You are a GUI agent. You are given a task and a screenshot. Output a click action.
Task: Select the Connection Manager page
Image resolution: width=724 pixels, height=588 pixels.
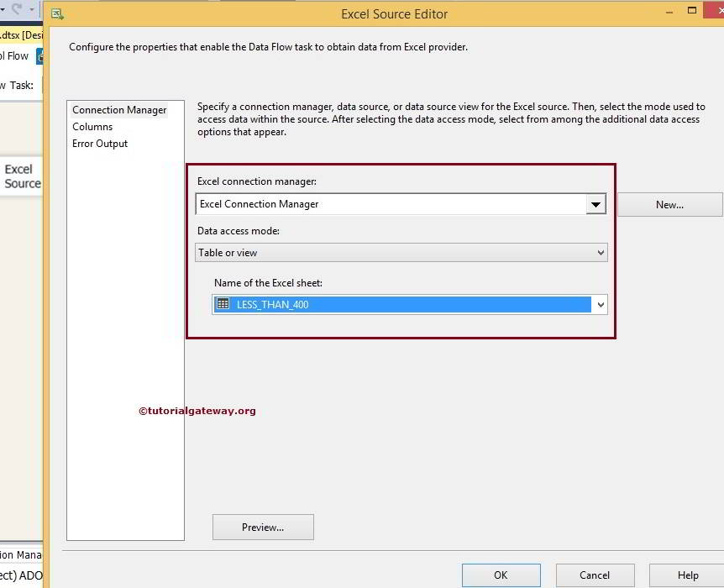[x=119, y=109]
